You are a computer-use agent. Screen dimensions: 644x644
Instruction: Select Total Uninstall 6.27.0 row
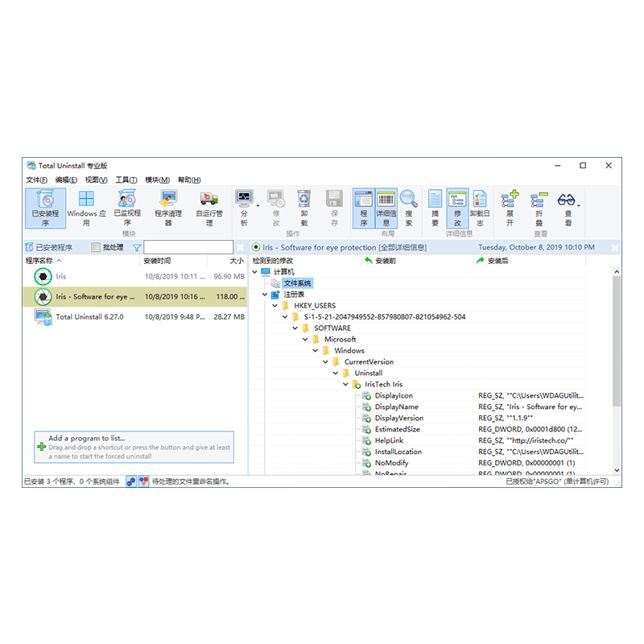(135, 316)
